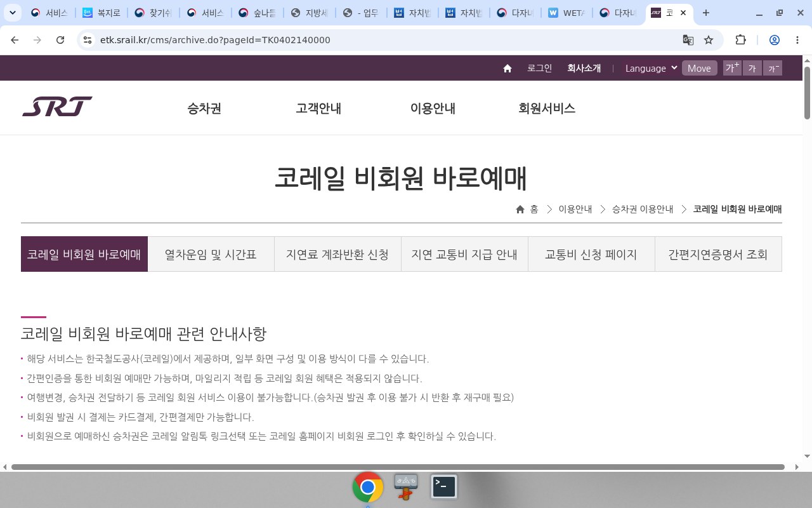
Task: Click heading 코레일 비회원 바로예매 관련 안내사항
Action: 144,333
